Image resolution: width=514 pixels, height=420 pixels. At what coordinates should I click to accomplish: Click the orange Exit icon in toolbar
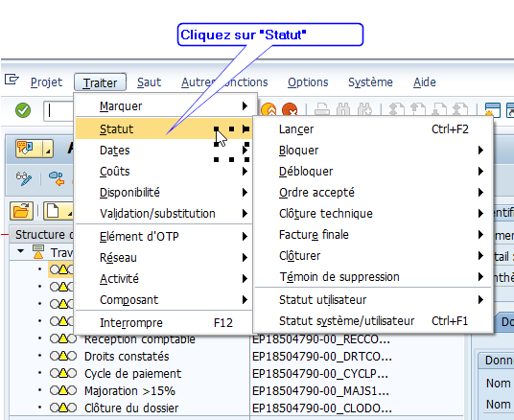click(269, 110)
